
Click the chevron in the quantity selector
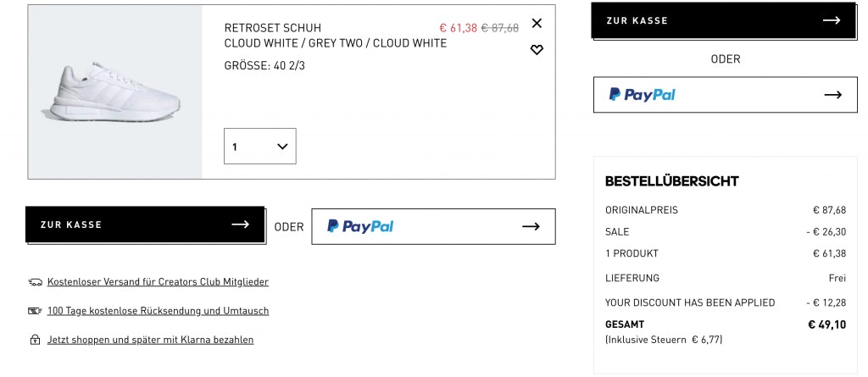pyautogui.click(x=283, y=147)
